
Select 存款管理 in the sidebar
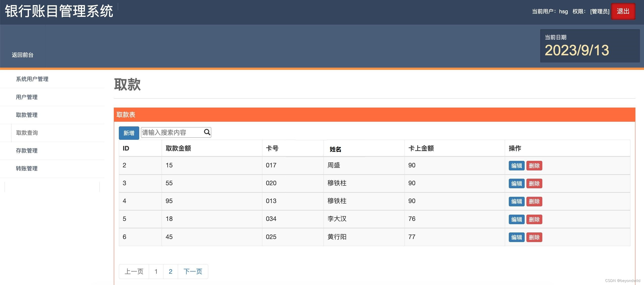27,151
